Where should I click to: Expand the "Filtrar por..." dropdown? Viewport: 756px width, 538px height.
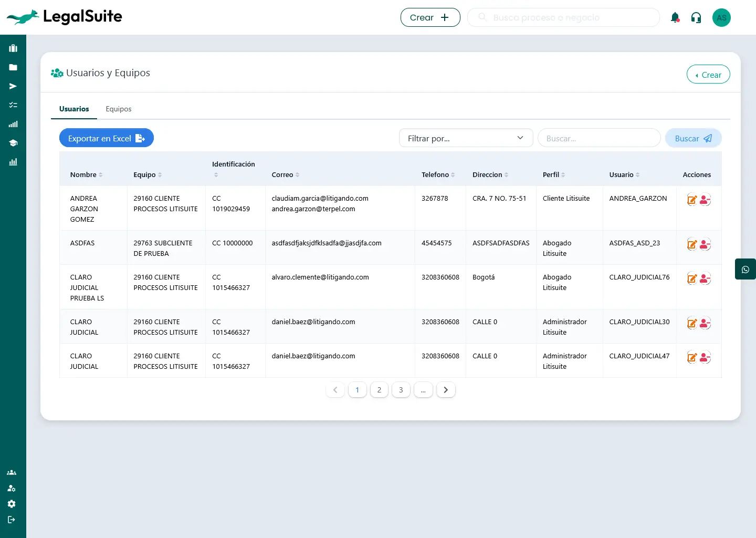(466, 138)
